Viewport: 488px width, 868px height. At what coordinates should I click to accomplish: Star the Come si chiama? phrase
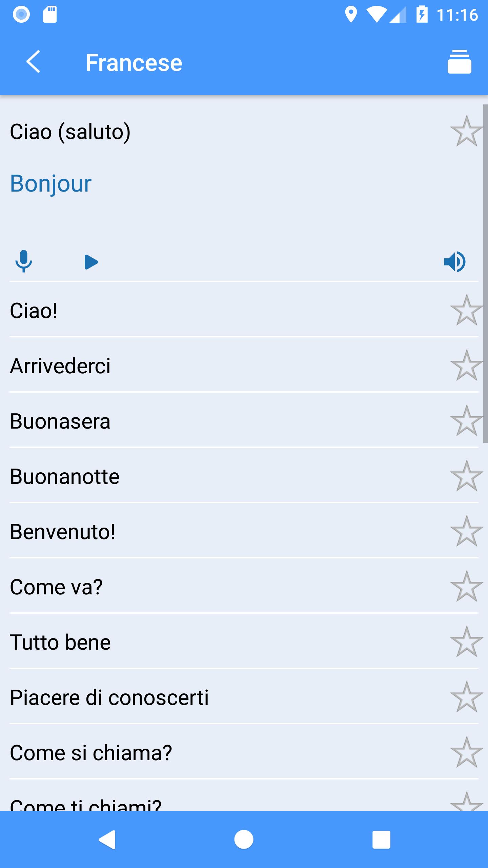[x=467, y=752]
